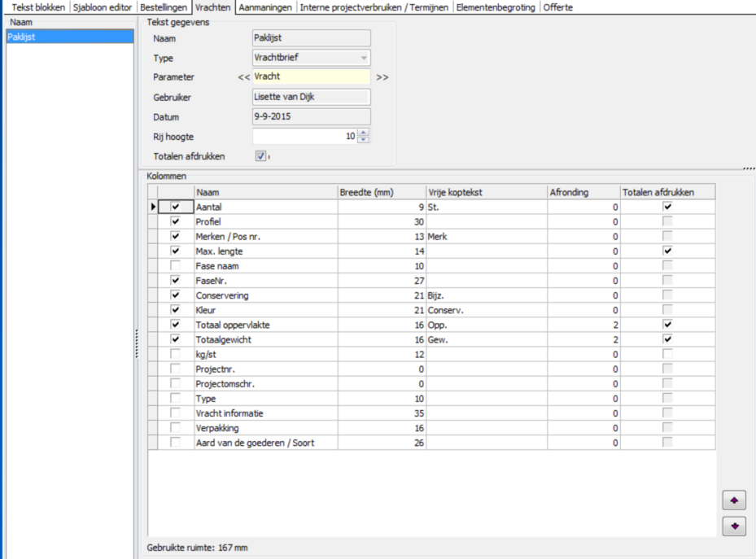Open the Elementenbegroting tab
Screen dimensions: 756x559
(x=496, y=7)
